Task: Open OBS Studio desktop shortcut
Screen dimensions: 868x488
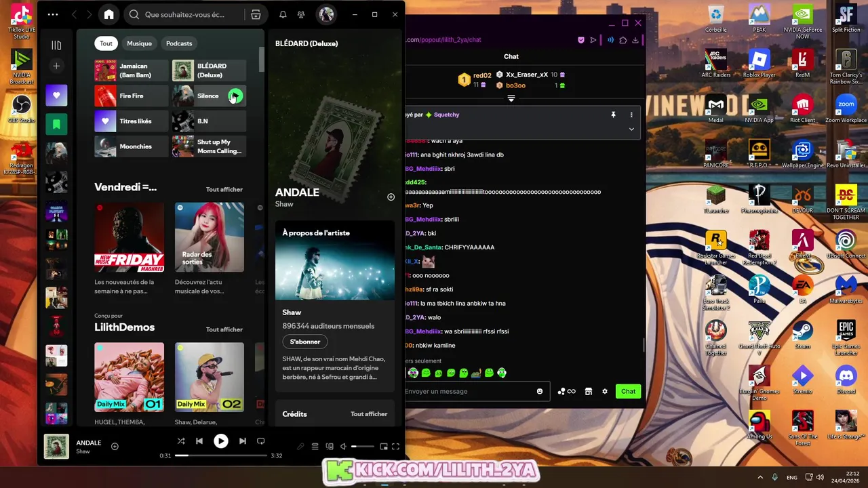Action: [22, 108]
